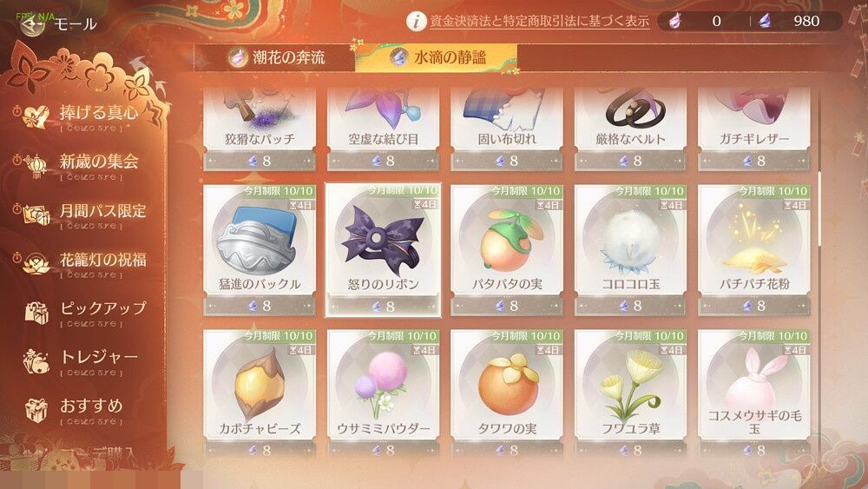Click the back arrow beside モール

tap(31, 23)
